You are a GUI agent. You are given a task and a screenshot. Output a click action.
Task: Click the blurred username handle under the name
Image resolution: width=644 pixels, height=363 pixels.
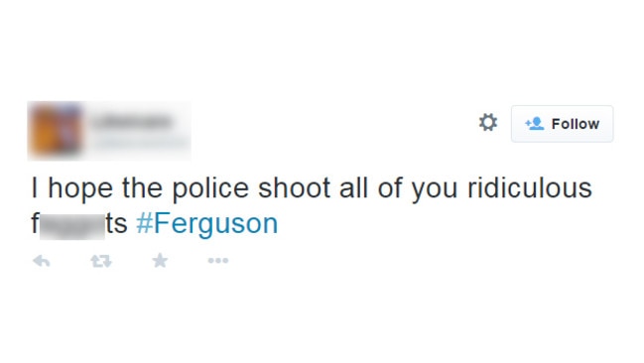point(139,142)
